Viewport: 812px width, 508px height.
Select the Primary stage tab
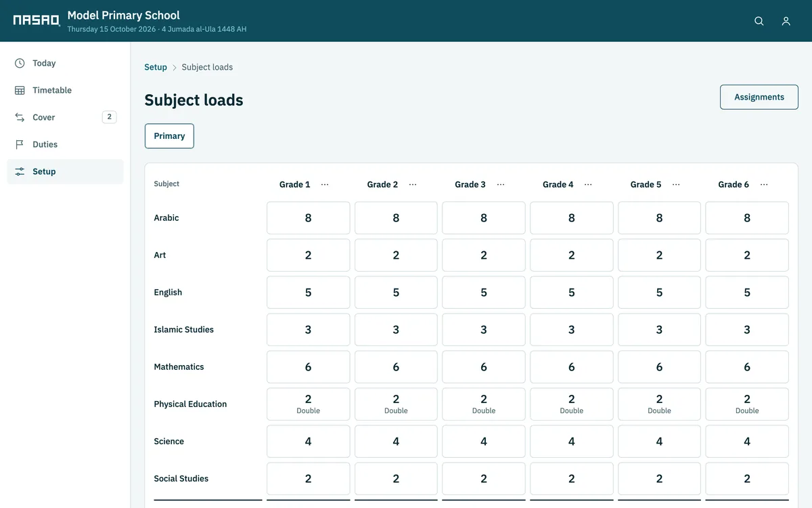pyautogui.click(x=169, y=135)
